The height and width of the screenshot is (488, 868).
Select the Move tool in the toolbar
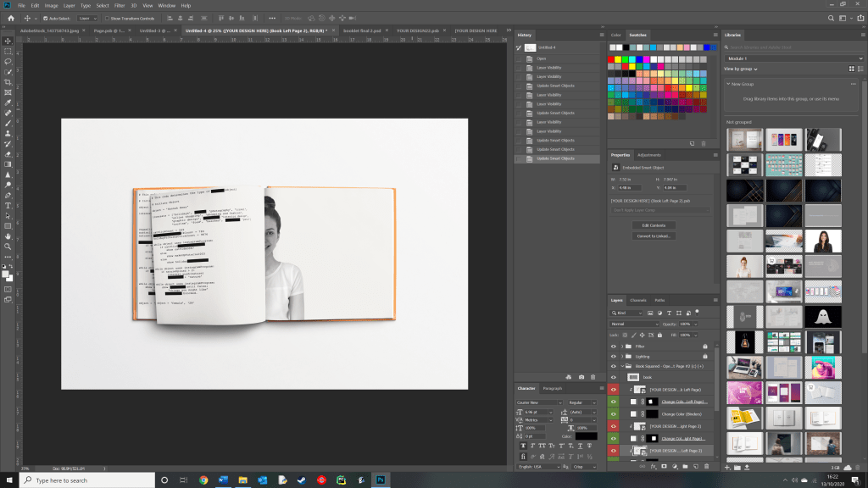(x=8, y=41)
